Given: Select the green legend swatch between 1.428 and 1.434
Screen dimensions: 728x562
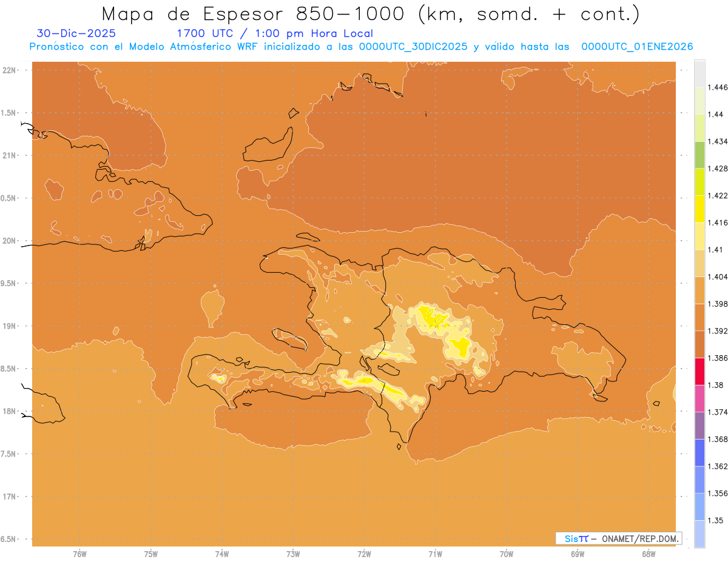Looking at the screenshot, I should coord(699,155).
